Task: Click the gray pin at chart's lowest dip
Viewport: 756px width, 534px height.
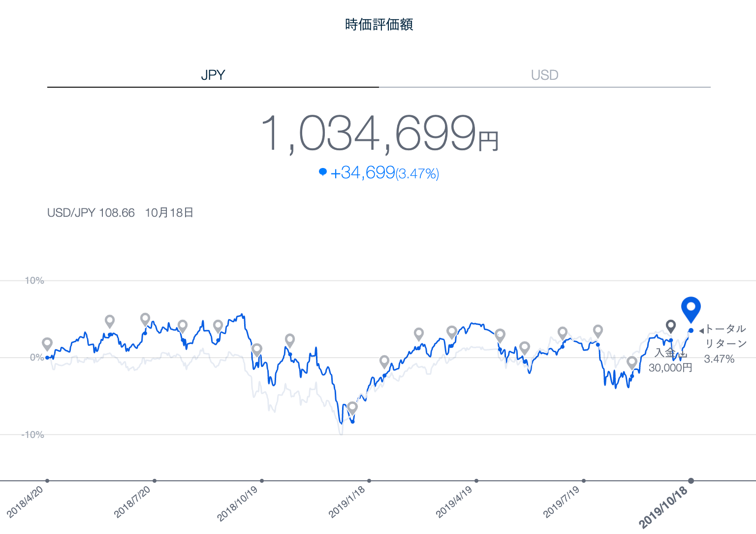Action: 352,407
